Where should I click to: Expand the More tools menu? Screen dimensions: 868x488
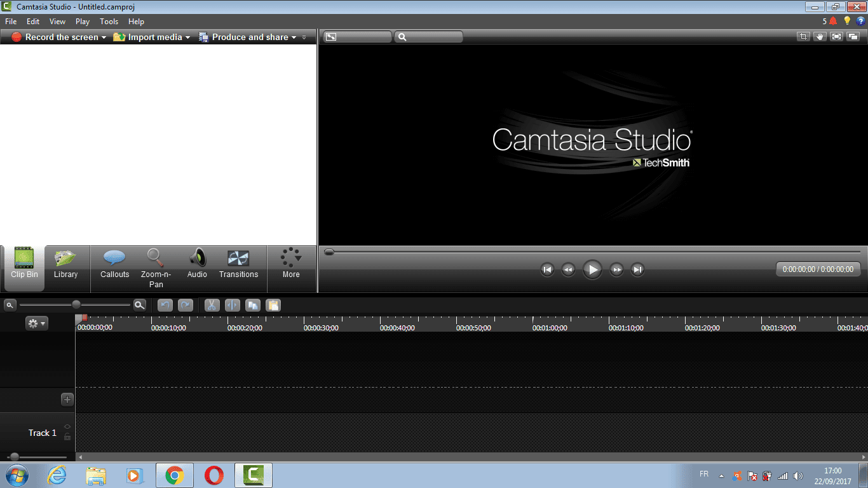pyautogui.click(x=291, y=264)
